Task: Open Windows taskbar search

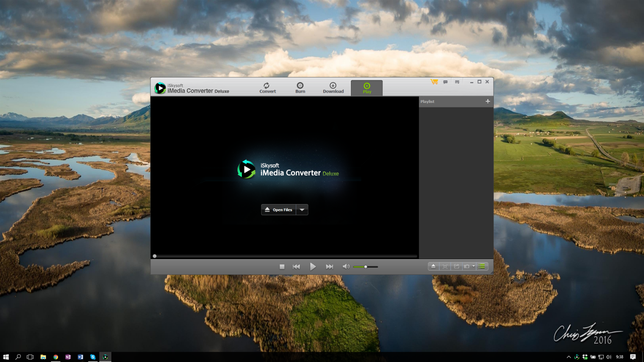Action: click(x=18, y=357)
